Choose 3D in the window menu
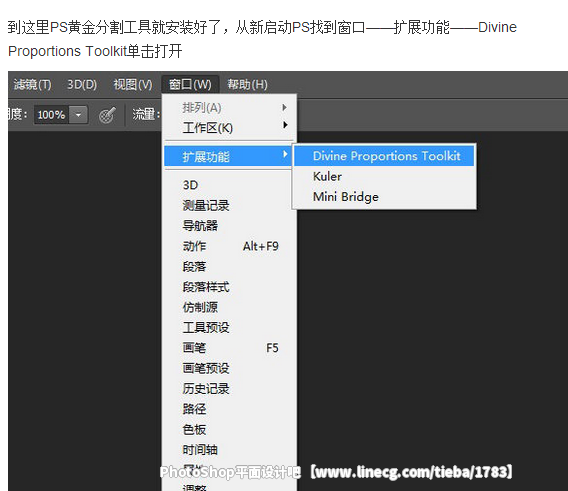 (x=230, y=185)
